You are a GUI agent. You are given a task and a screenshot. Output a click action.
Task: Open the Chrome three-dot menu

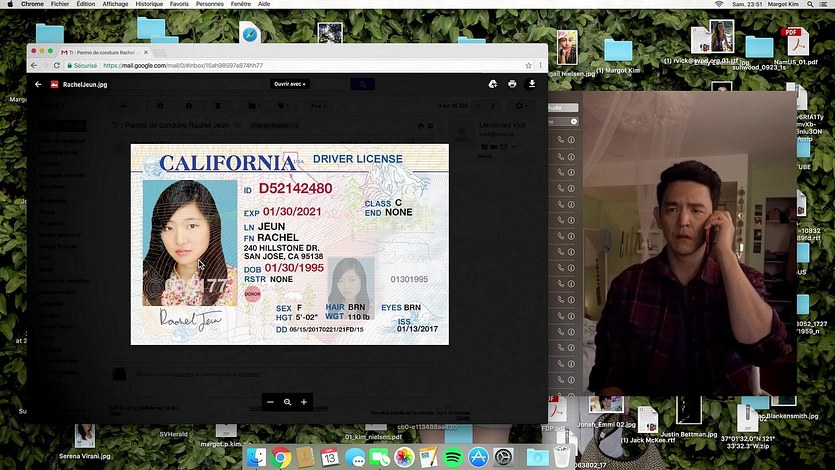pyautogui.click(x=541, y=65)
